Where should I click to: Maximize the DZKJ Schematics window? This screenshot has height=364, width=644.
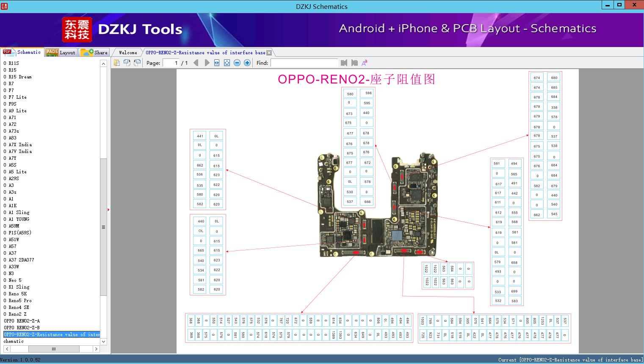(x=619, y=5)
